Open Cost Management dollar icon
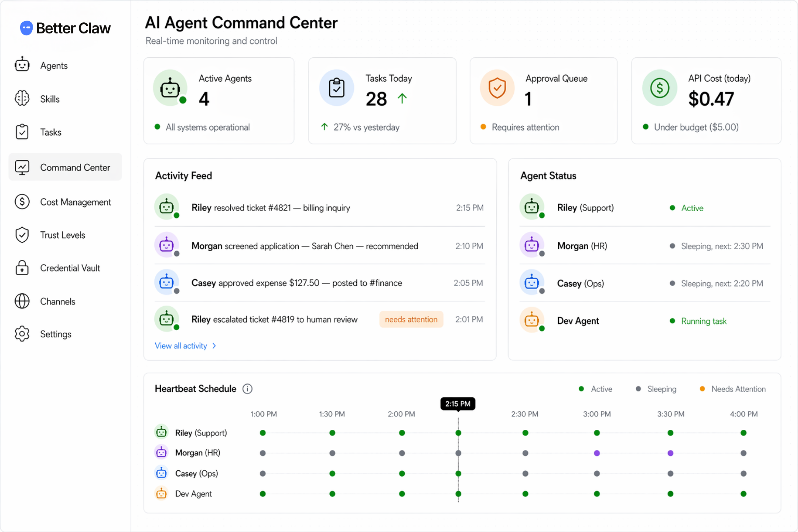798x532 pixels. point(22,202)
